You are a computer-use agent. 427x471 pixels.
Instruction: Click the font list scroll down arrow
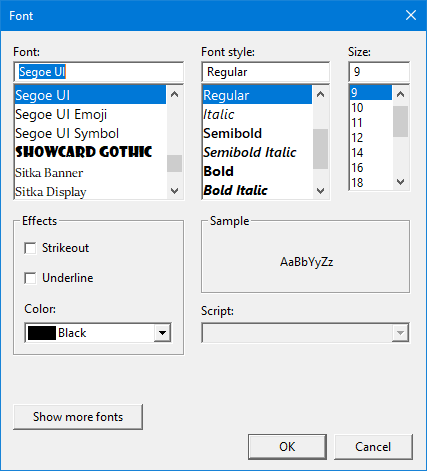pos(174,191)
